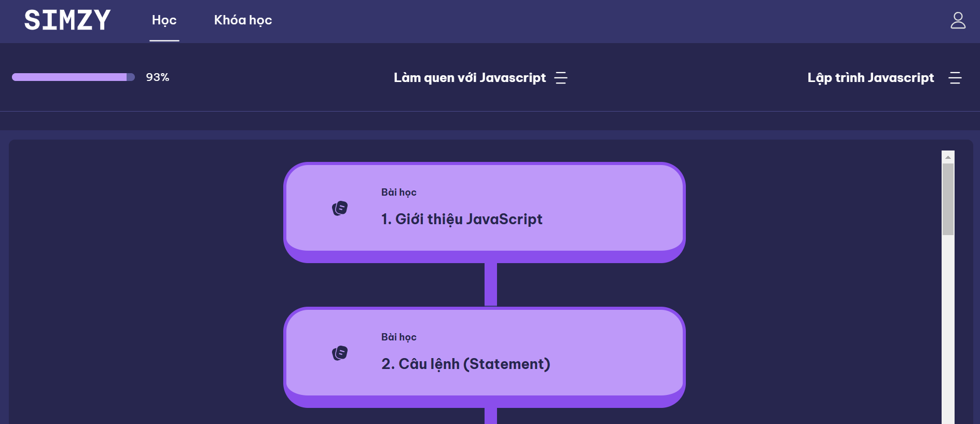Click the '93%' percentage text
980x424 pixels.
(x=158, y=77)
